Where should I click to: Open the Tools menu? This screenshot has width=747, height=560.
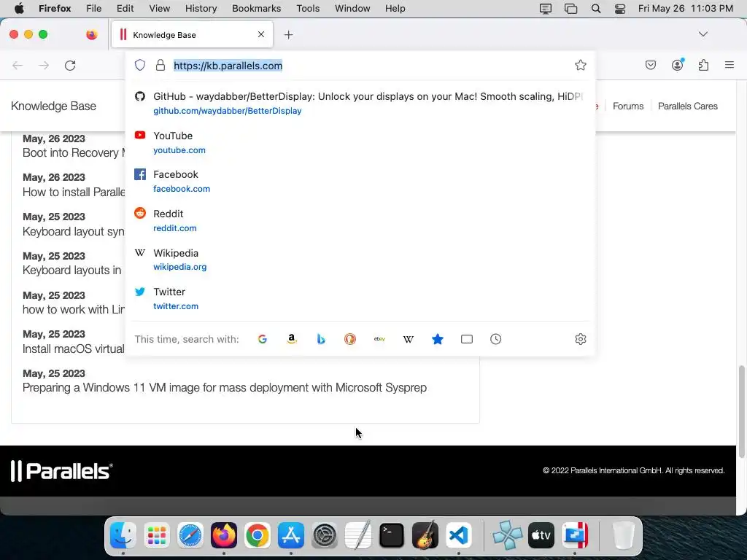tap(308, 9)
